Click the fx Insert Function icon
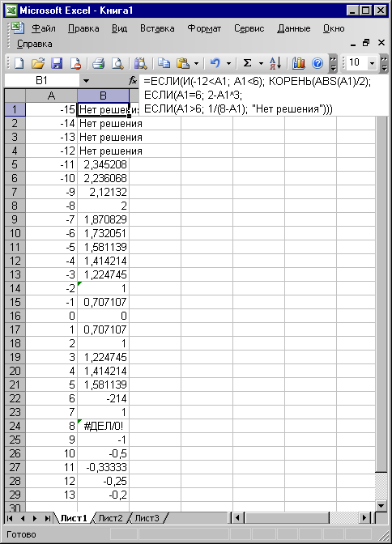This screenshot has height=544, width=392. coord(133,80)
